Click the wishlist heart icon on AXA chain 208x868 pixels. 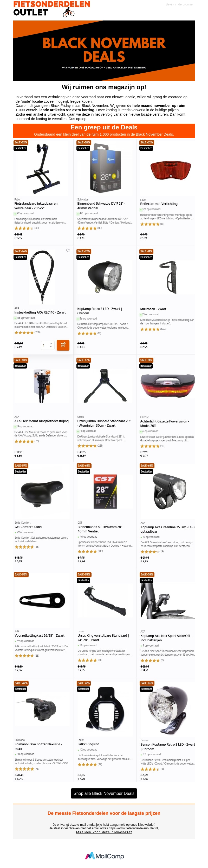coord(68,250)
